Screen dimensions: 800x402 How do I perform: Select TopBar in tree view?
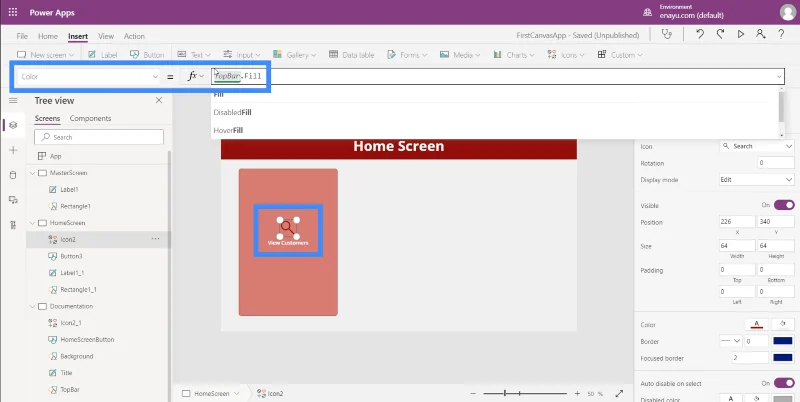70,389
